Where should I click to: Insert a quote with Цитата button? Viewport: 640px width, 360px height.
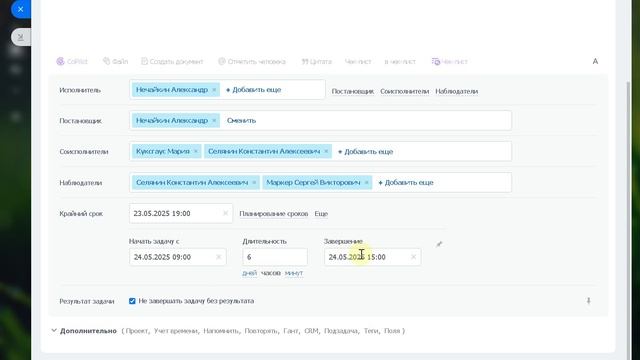coord(316,62)
